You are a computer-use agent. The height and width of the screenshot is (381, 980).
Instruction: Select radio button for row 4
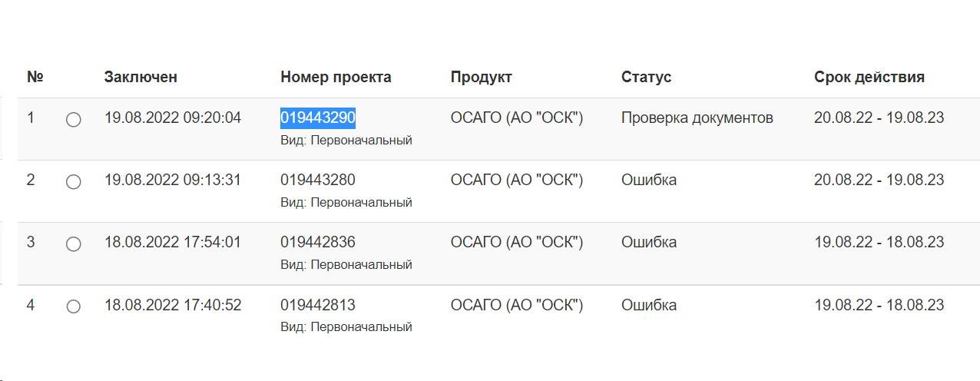(x=74, y=306)
